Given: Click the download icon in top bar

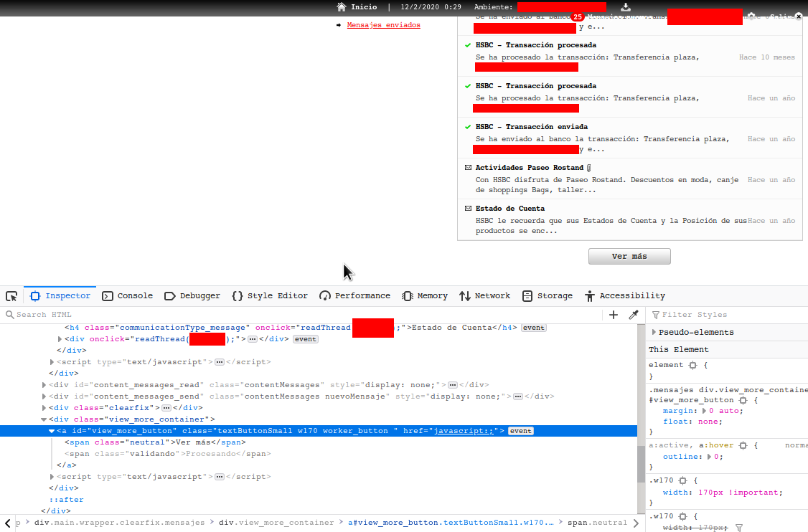Looking at the screenshot, I should [626, 7].
